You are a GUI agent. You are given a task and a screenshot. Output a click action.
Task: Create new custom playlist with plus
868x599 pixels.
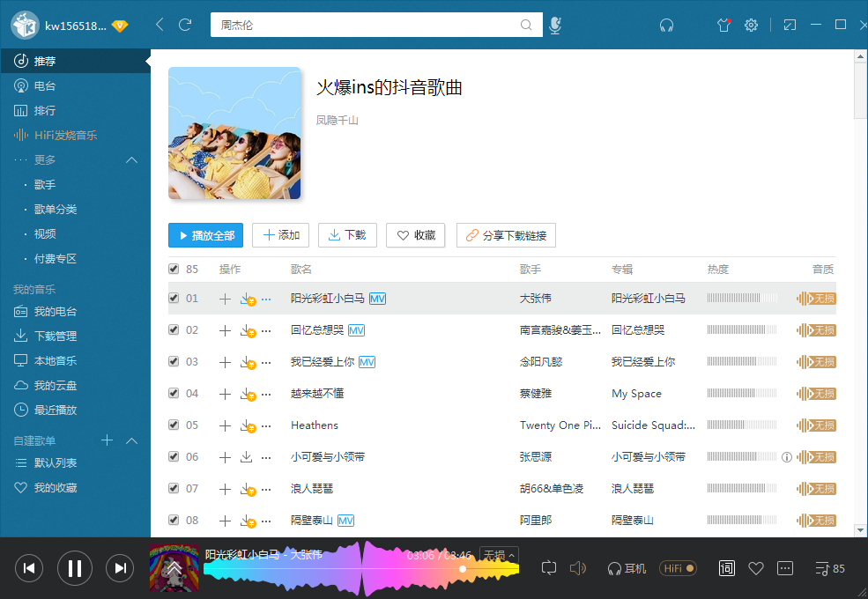(x=107, y=440)
